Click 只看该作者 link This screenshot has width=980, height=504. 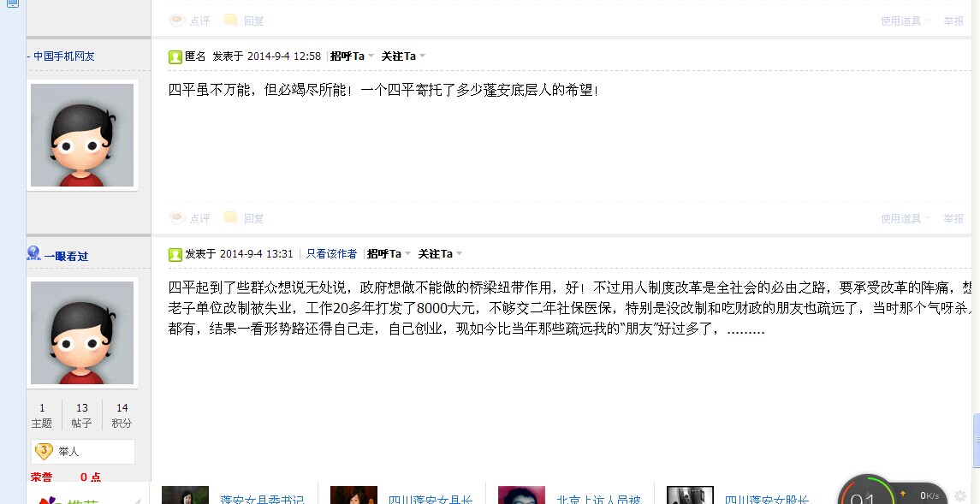[331, 253]
